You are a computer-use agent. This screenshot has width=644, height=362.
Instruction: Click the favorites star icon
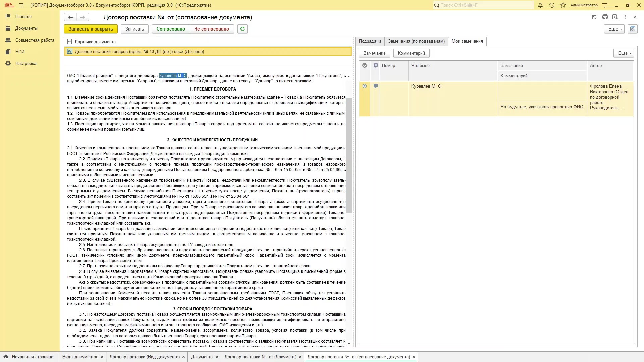point(563,5)
